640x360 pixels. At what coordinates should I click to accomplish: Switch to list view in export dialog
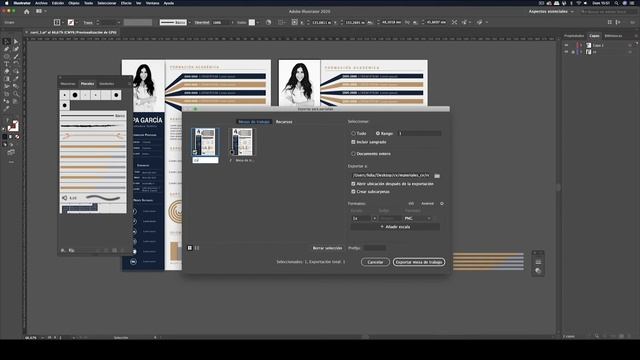pos(197,248)
